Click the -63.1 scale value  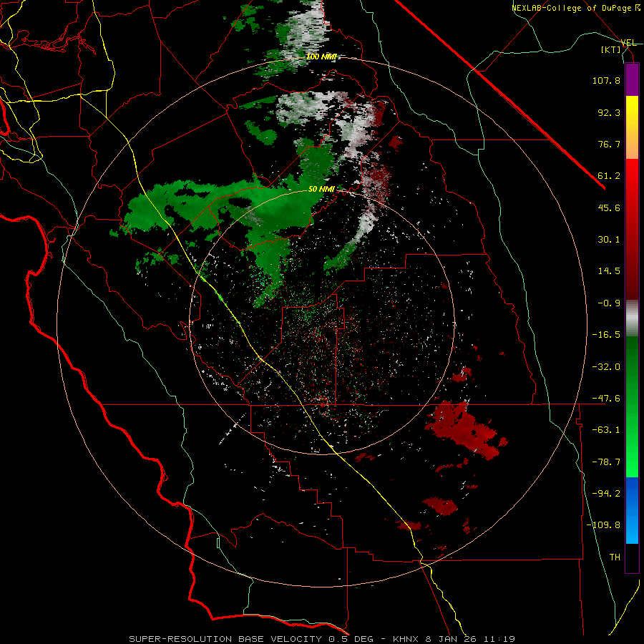tap(606, 430)
